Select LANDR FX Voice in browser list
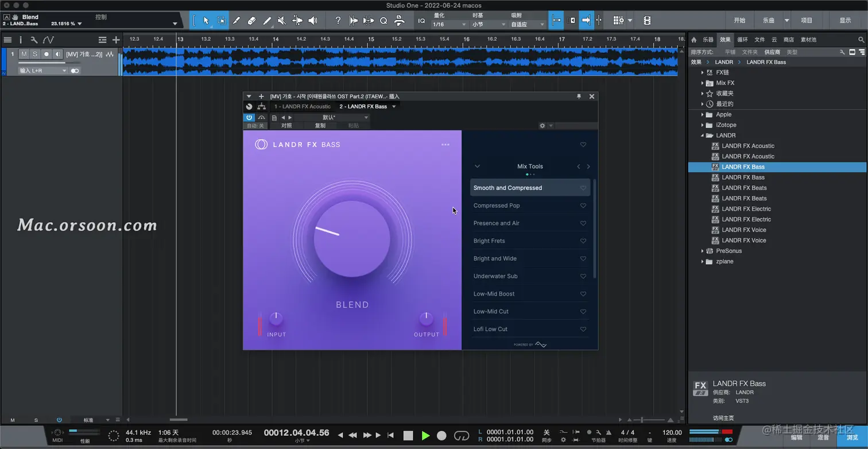Viewport: 868px width, 449px height. click(x=743, y=230)
